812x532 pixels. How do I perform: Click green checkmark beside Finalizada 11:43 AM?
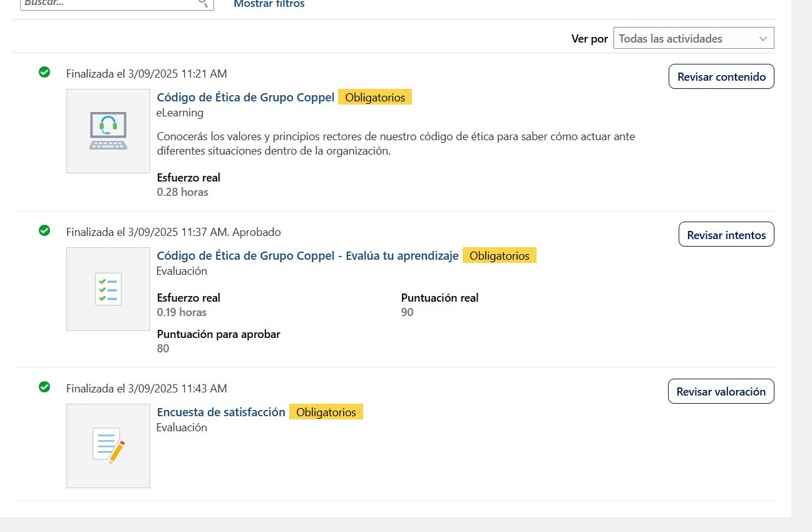44,387
